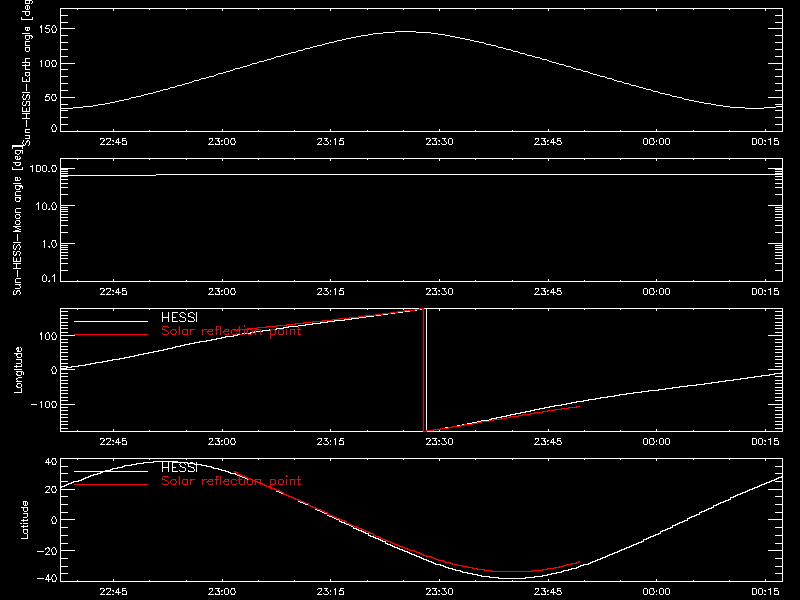Click 00:00 under the Earth angle plot
Viewport: 800px width, 600px height.
click(656, 141)
